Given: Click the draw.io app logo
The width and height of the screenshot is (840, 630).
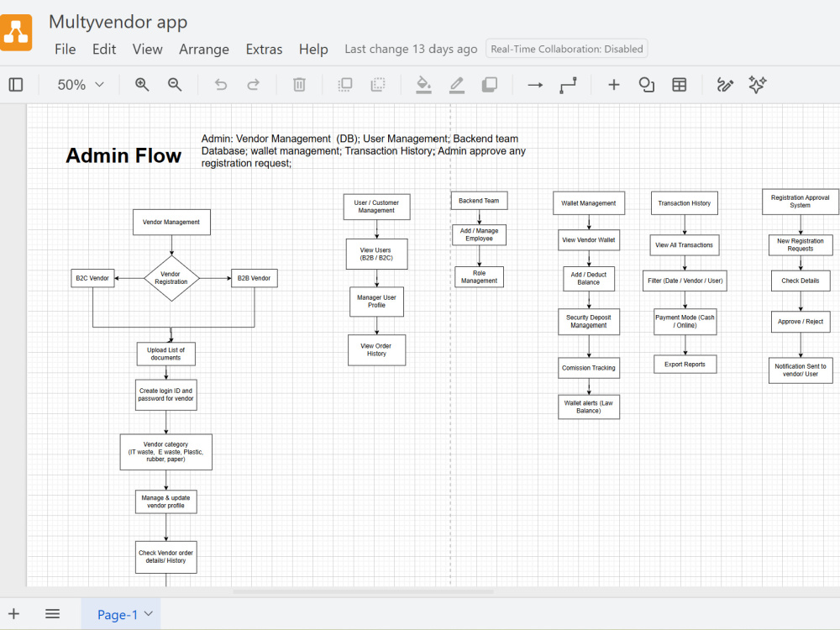Looking at the screenshot, I should tap(15, 33).
